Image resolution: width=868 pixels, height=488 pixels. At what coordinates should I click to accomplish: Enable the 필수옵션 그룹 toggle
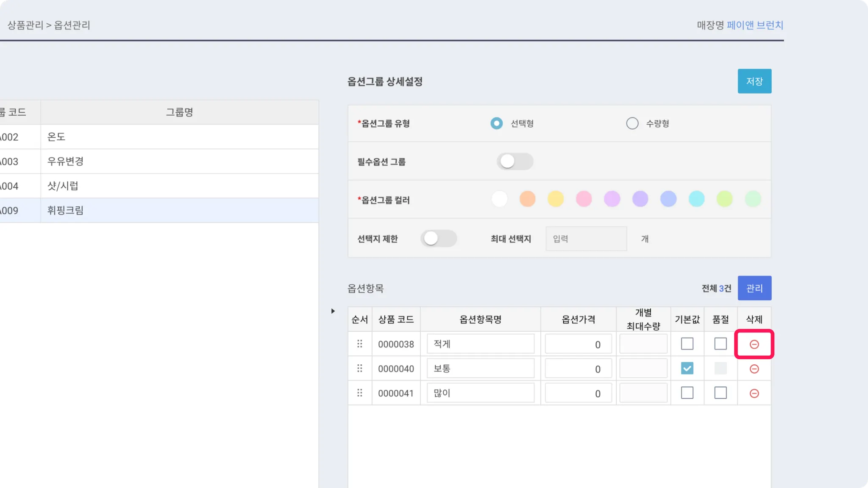[515, 161]
